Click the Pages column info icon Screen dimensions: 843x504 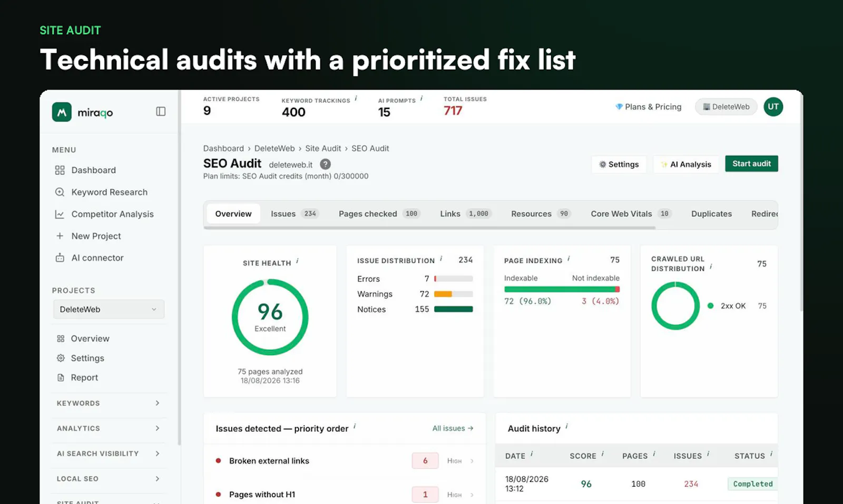click(x=654, y=454)
